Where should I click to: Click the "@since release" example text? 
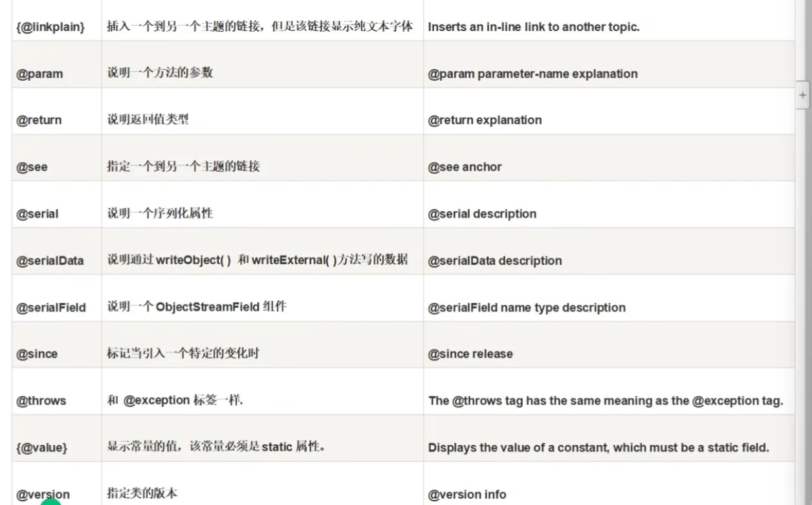[470, 354]
